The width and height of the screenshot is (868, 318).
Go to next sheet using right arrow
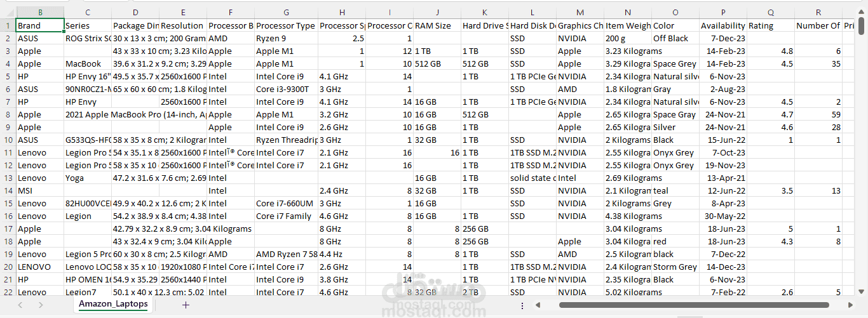point(41,305)
